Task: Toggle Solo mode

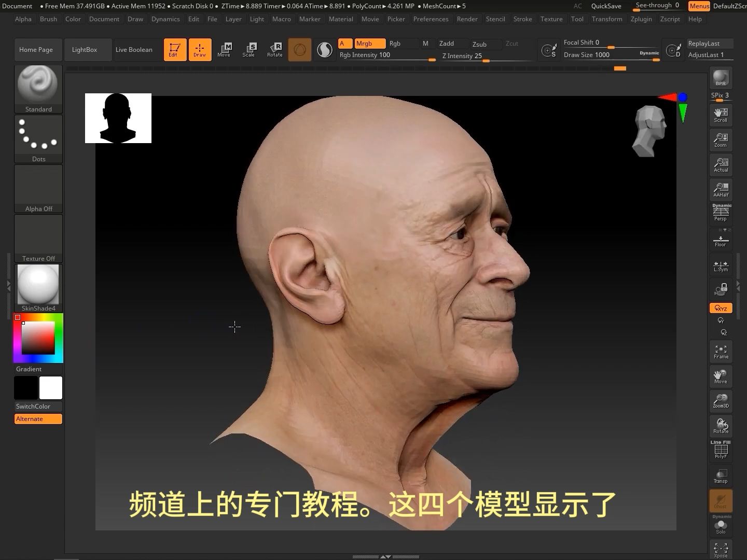Action: (x=721, y=525)
